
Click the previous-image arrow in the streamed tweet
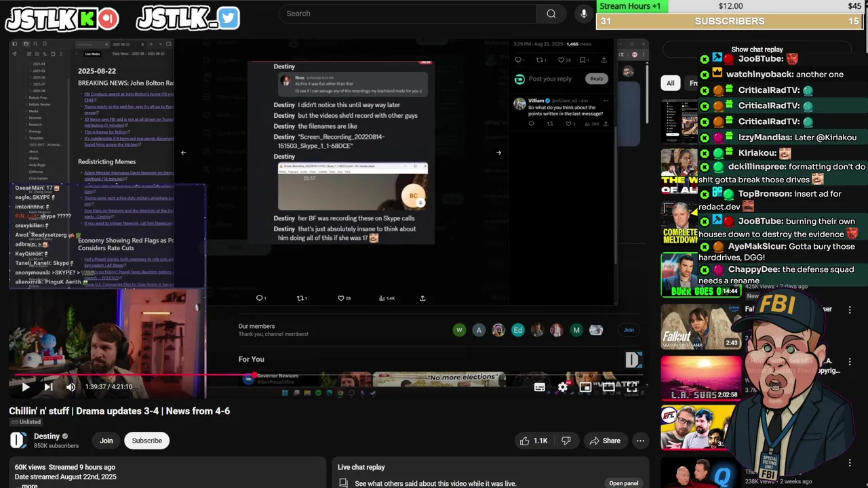coord(183,152)
